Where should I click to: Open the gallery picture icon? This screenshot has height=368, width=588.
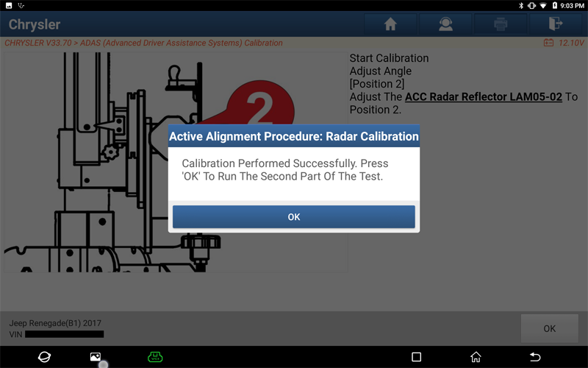click(x=96, y=357)
